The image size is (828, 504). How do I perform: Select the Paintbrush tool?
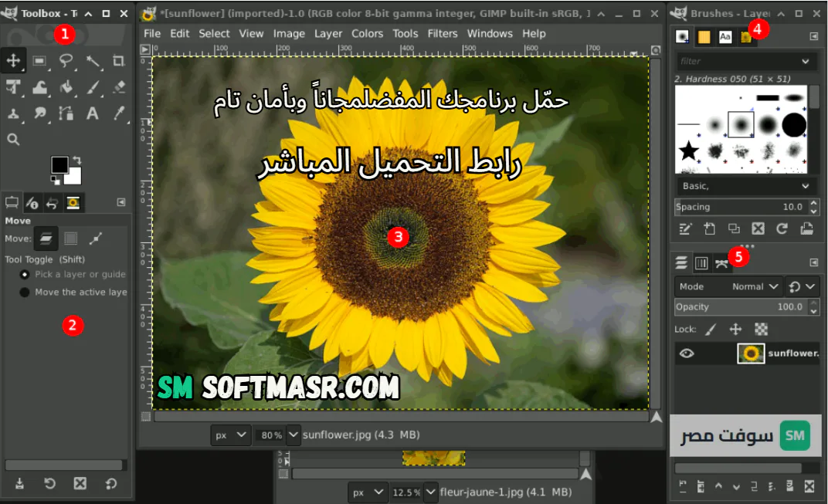pyautogui.click(x=93, y=87)
